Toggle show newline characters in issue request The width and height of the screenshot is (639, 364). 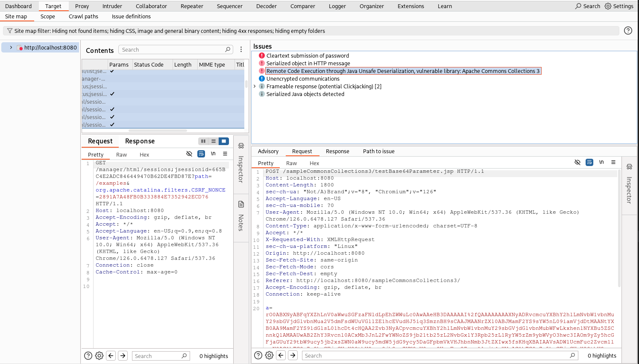(601, 163)
